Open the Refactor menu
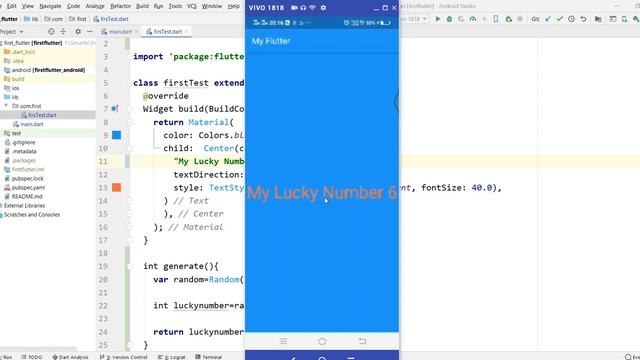Screen dimensions: 640x360 click(x=121, y=6)
